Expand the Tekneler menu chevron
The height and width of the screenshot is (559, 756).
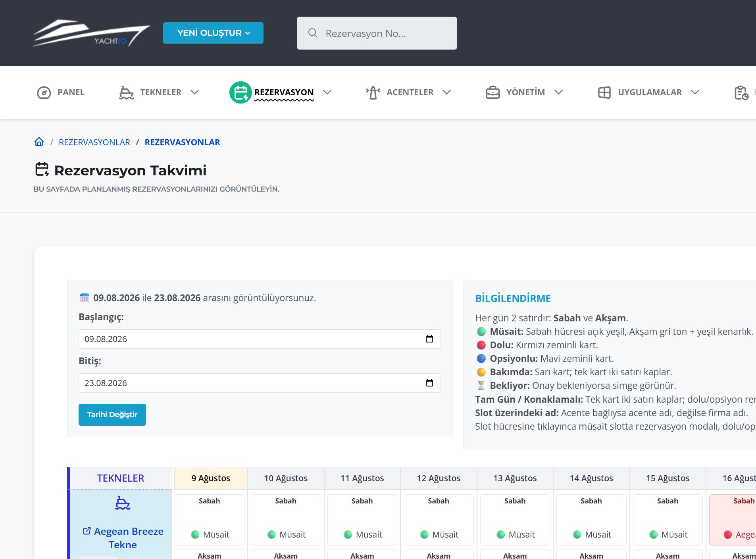[194, 92]
